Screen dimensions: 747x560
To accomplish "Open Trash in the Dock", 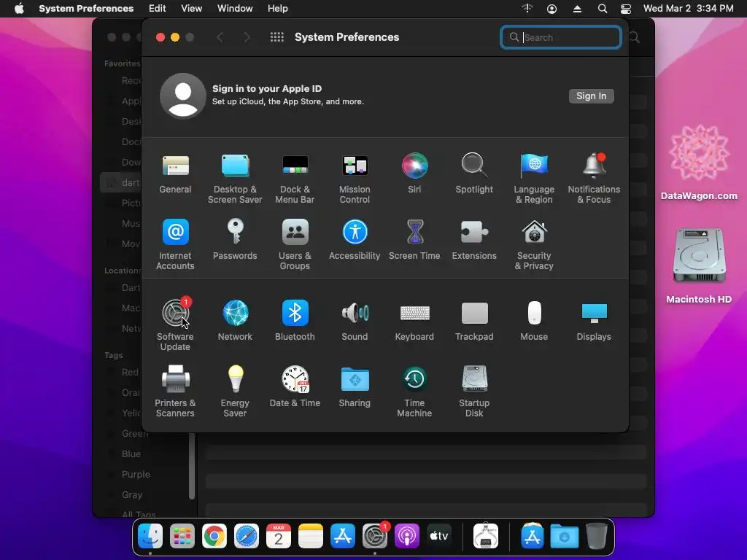I will [x=597, y=536].
